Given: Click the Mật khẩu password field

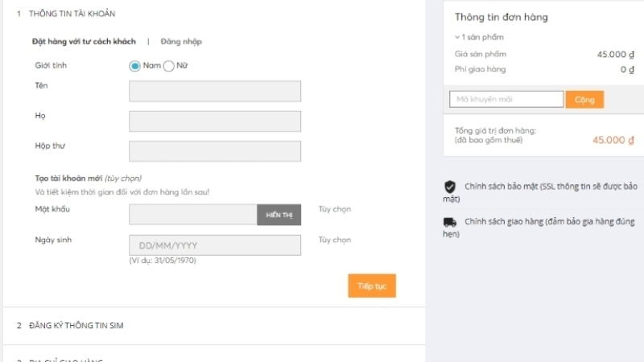Looking at the screenshot, I should coord(193,215).
